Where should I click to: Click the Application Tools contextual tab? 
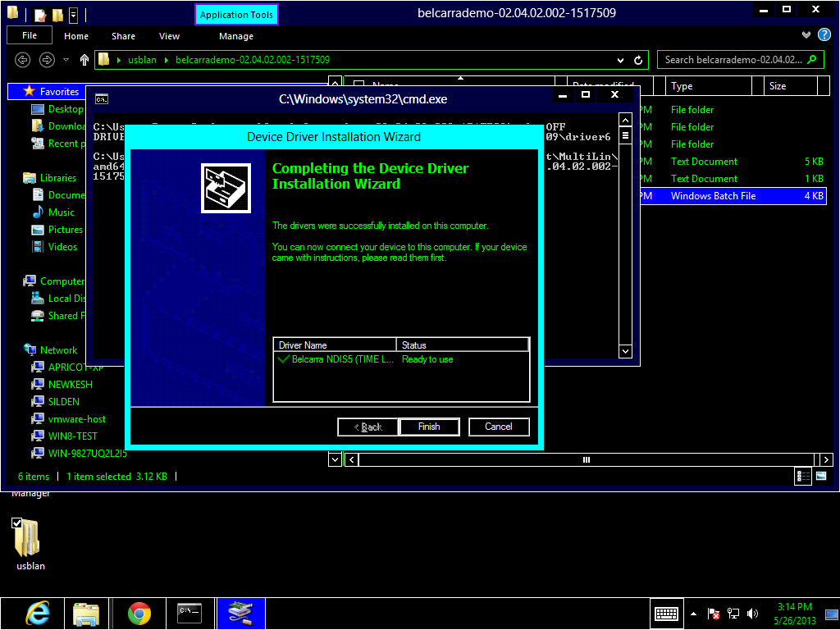tap(236, 15)
